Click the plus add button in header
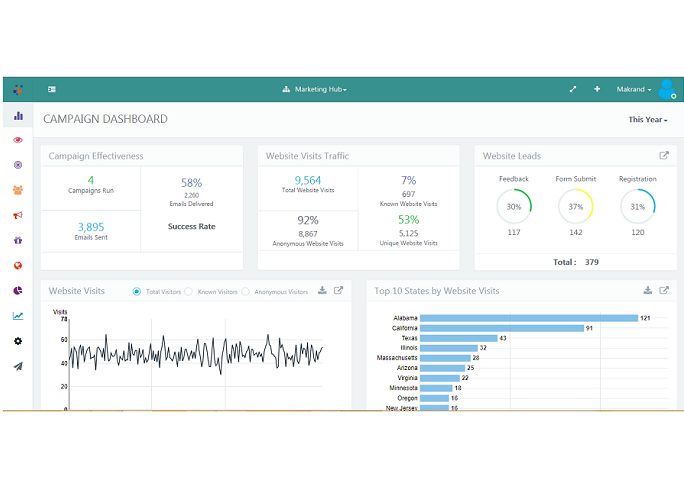684x492 pixels. point(597,89)
